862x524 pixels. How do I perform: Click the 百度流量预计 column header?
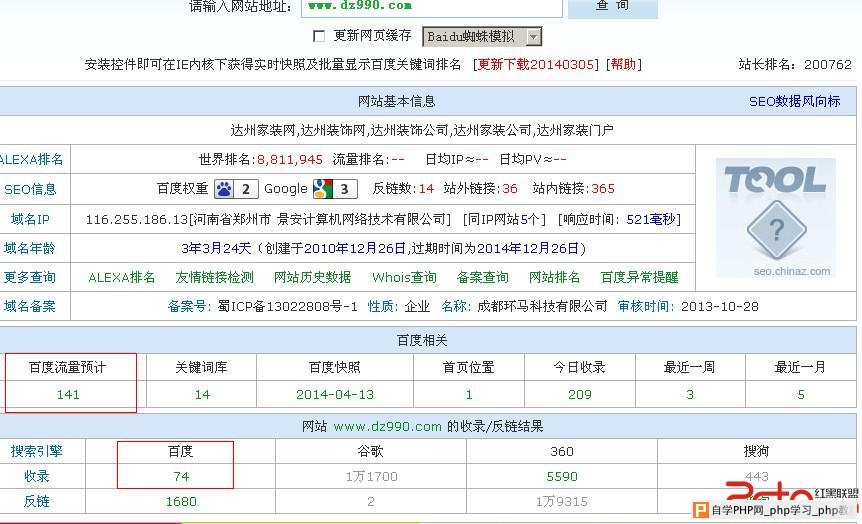coord(68,367)
